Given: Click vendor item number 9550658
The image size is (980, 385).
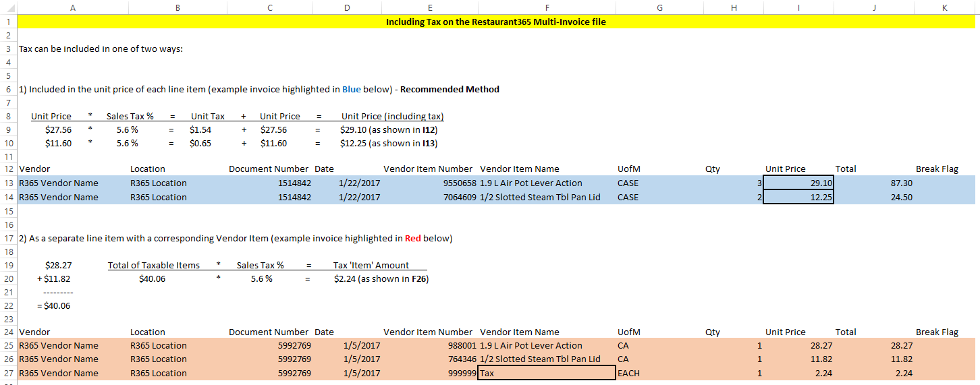Looking at the screenshot, I should [x=460, y=183].
